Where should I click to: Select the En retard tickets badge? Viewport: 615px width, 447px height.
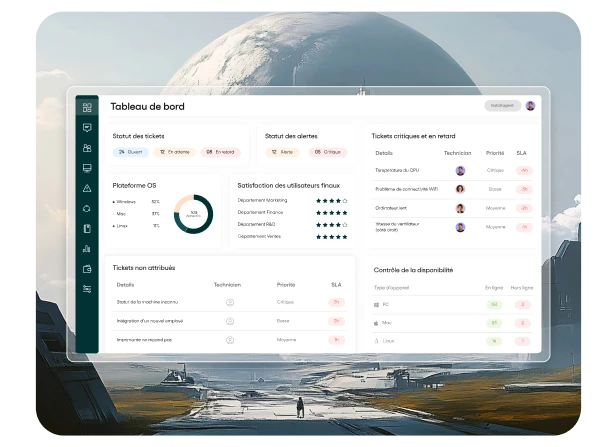point(220,152)
